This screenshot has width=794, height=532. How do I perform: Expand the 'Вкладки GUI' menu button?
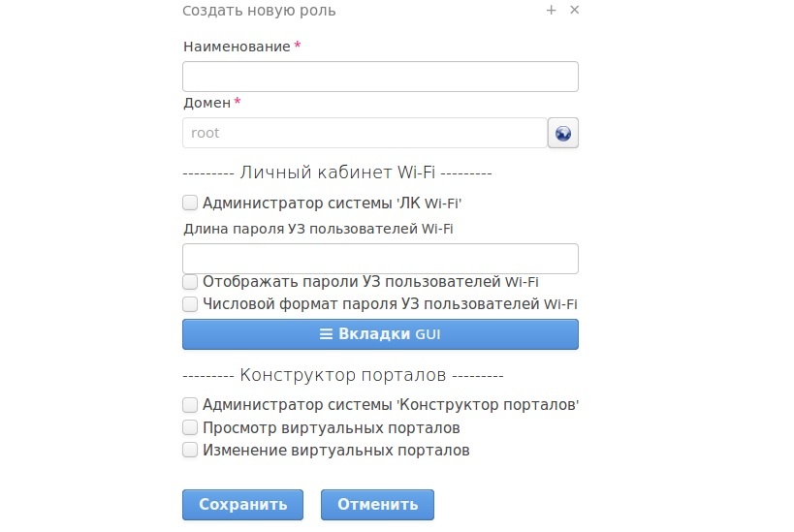tap(380, 334)
